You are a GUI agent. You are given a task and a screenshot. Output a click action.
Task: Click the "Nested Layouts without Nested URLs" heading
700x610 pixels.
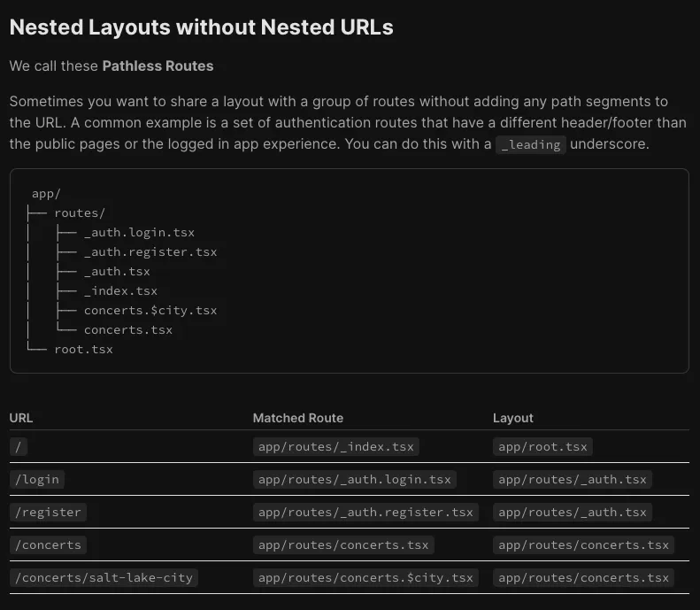point(201,27)
